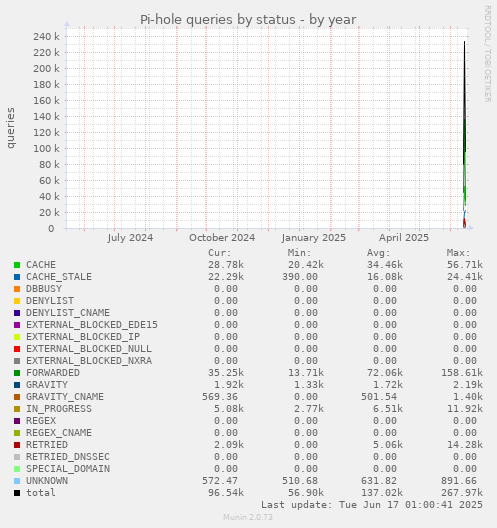Click the RETRIED_DNSSEC legend swatch
This screenshot has width=497, height=528.
[17, 457]
